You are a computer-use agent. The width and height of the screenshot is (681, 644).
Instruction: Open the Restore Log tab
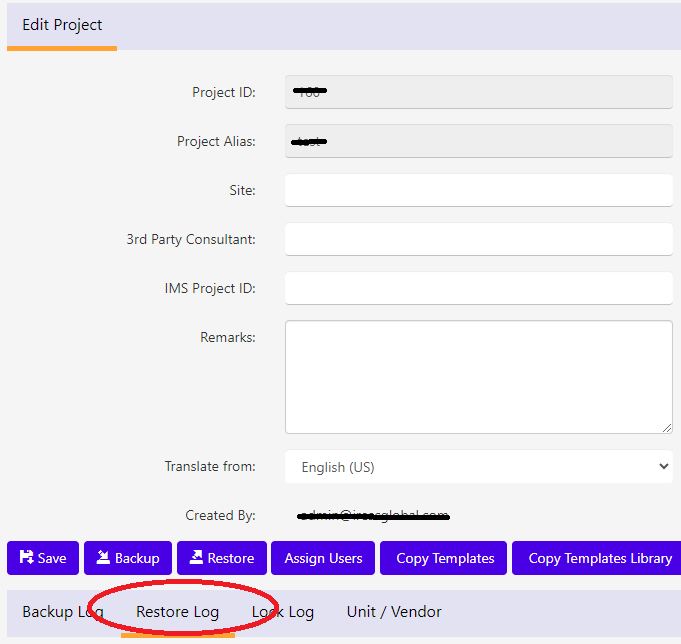point(177,612)
